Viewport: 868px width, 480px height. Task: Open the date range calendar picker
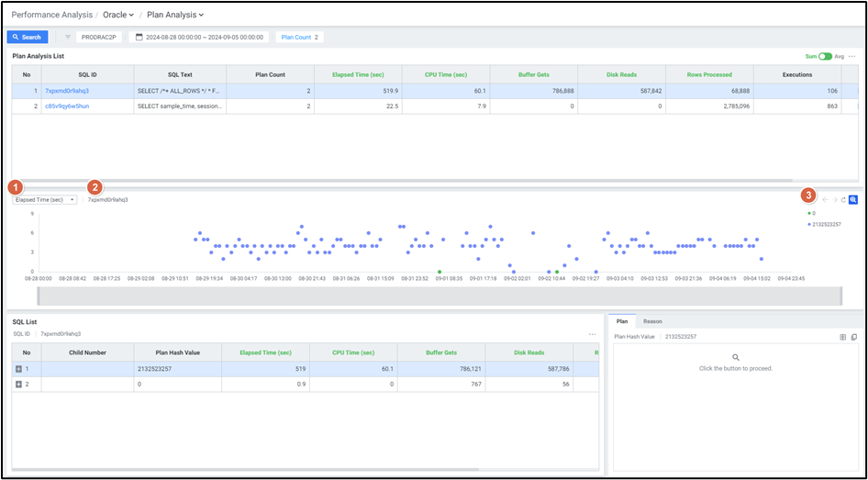click(139, 37)
